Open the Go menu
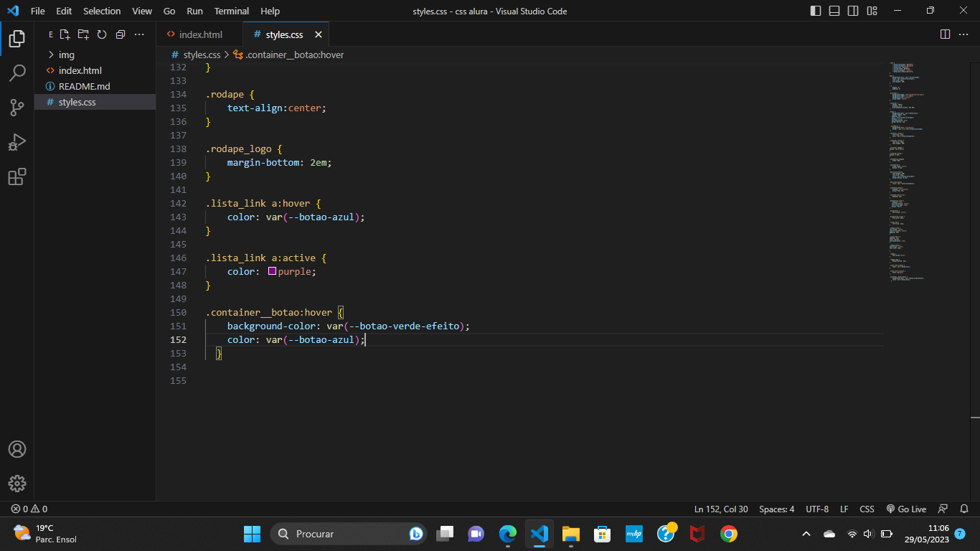980x551 pixels. click(x=169, y=11)
